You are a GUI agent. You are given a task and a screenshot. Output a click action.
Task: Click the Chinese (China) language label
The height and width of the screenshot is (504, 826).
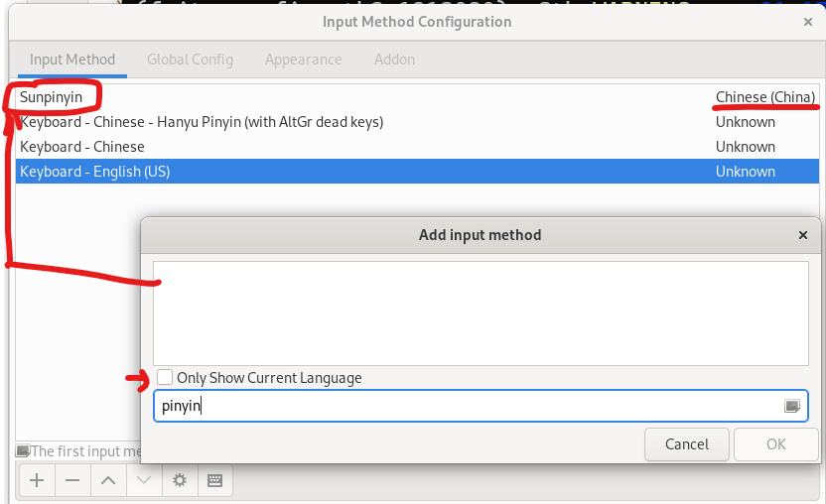[x=764, y=97]
